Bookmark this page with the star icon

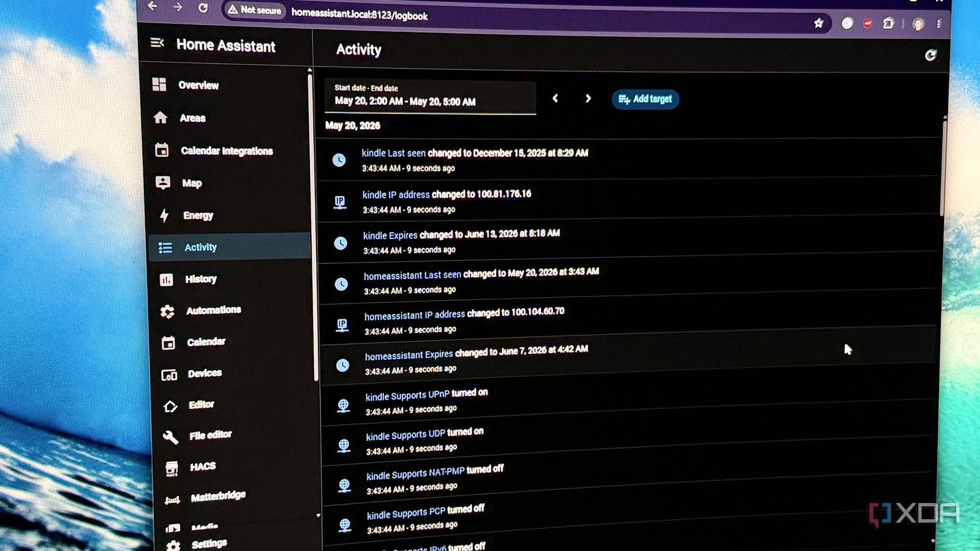point(819,23)
